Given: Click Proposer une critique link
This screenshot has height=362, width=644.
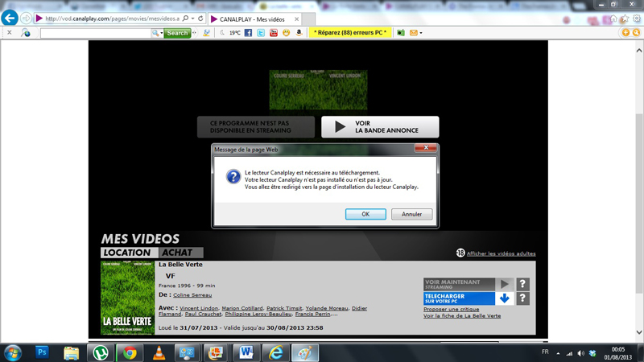Looking at the screenshot, I should 452,309.
